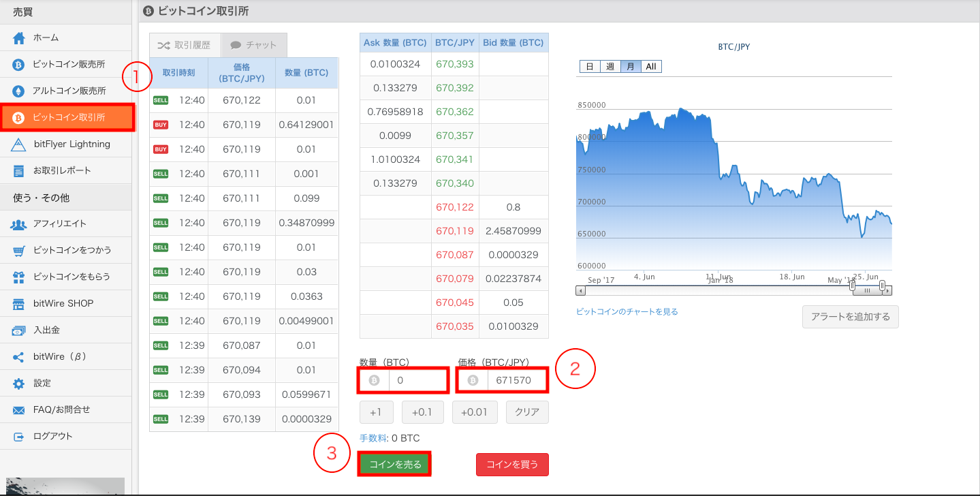The width and height of the screenshot is (980, 496).
Task: Click ask quantity 0.76958918
Action: (395, 112)
